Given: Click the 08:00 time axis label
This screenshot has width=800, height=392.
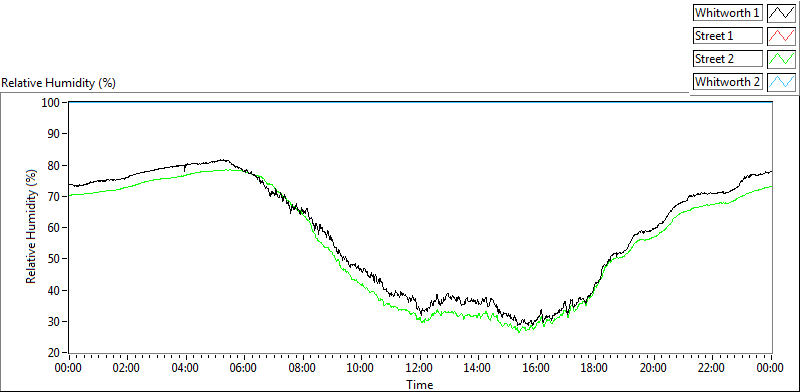Looking at the screenshot, I should pyautogui.click(x=303, y=368).
